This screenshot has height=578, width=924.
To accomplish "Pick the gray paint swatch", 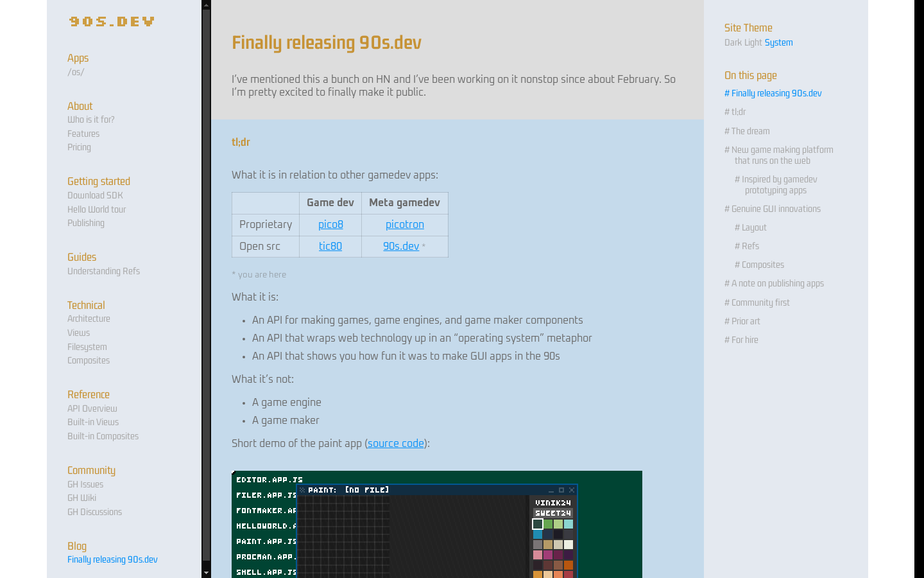I will tap(538, 545).
